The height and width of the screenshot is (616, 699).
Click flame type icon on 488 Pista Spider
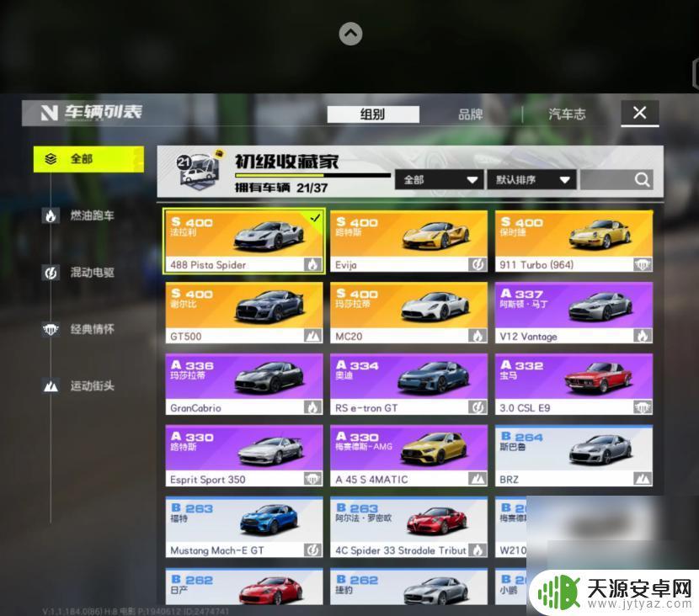coord(312,264)
